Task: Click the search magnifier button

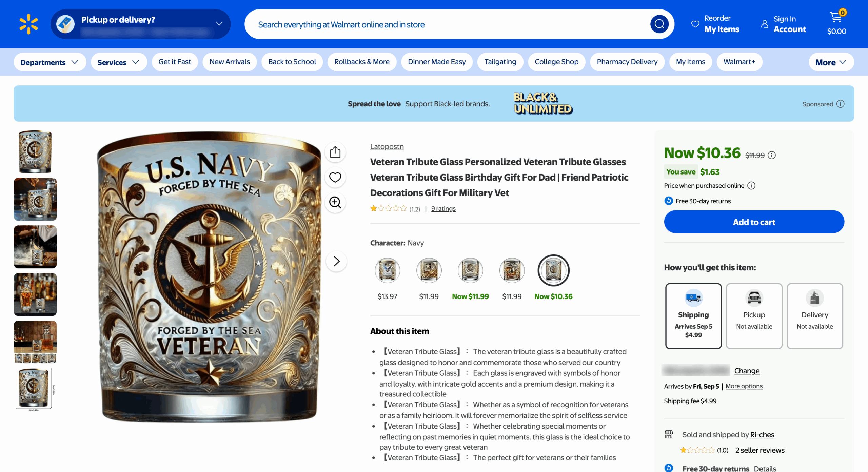Action: click(659, 24)
